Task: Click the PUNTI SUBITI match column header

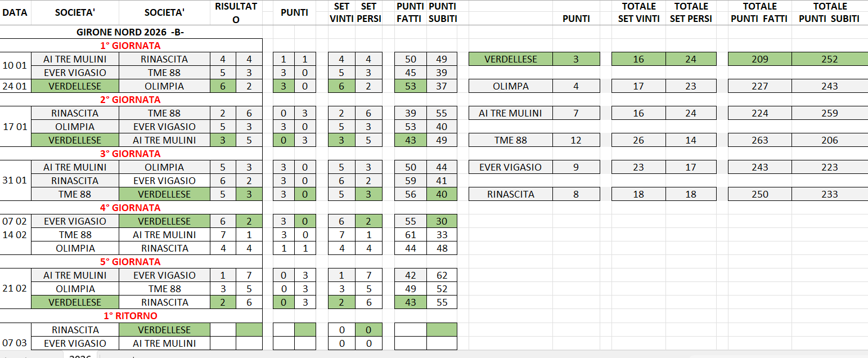Action: tap(442, 12)
